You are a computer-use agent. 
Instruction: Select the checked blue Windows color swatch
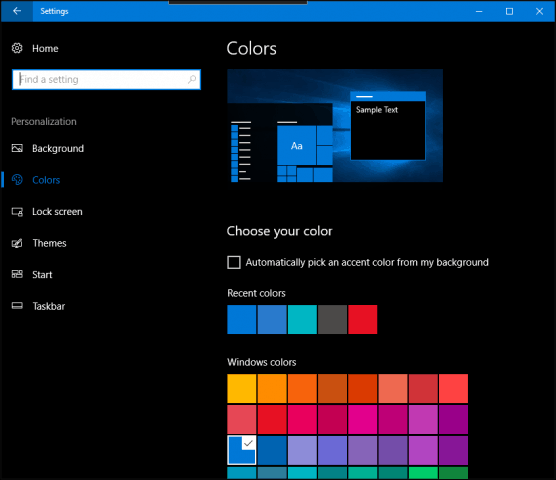(241, 450)
